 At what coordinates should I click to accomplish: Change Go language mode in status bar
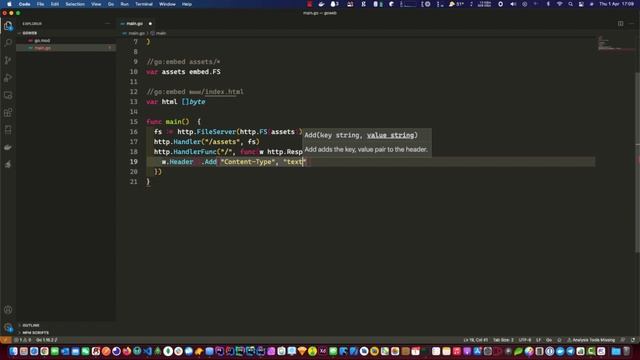click(549, 340)
